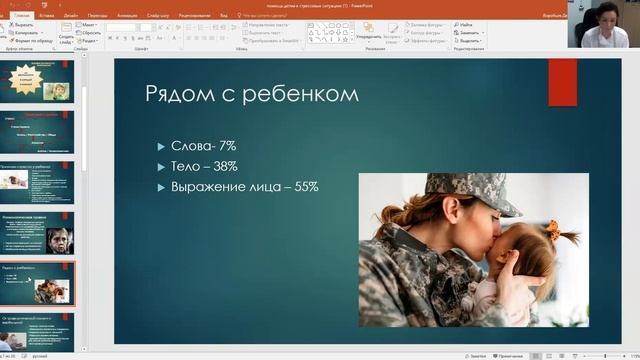The height and width of the screenshot is (360, 640).
Task: Click center paragraph alignment icon
Action: click(197, 38)
